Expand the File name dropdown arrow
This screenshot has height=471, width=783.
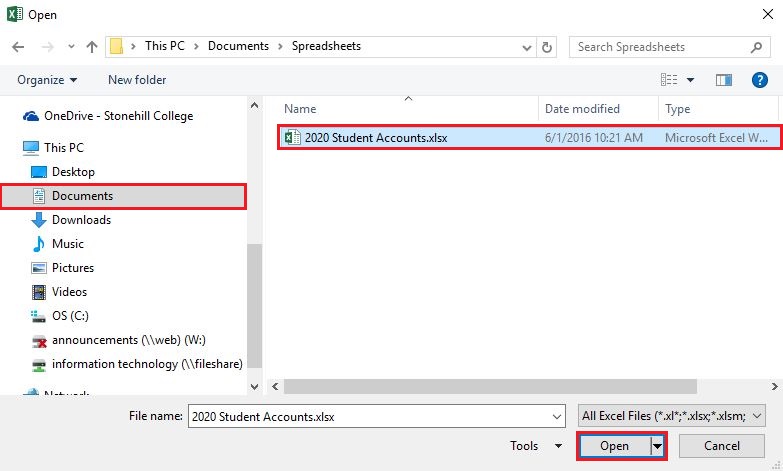click(x=557, y=417)
